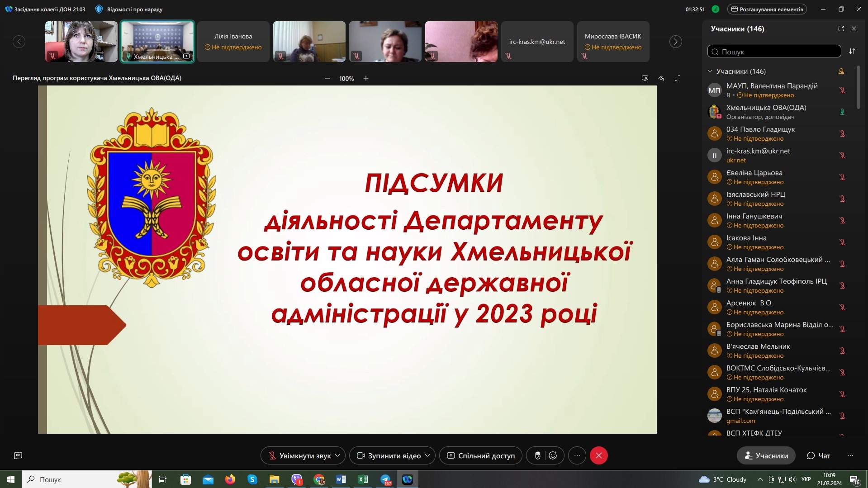Screen dimensions: 868x488
Task: Open the Чат panel
Action: [x=819, y=455]
